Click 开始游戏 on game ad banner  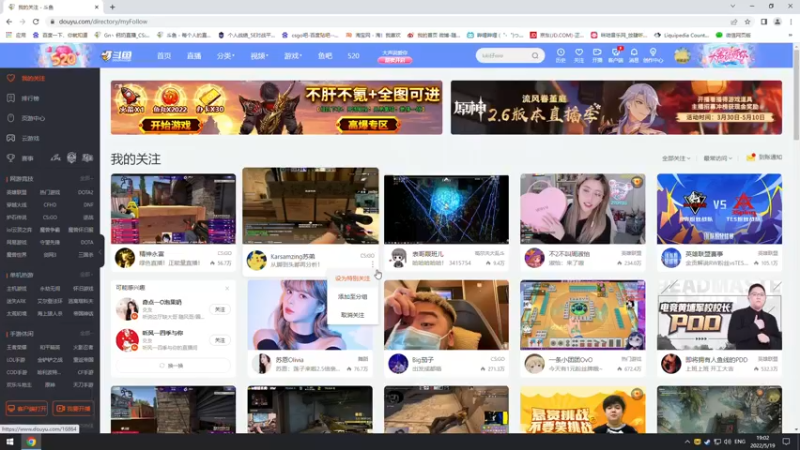[170, 125]
